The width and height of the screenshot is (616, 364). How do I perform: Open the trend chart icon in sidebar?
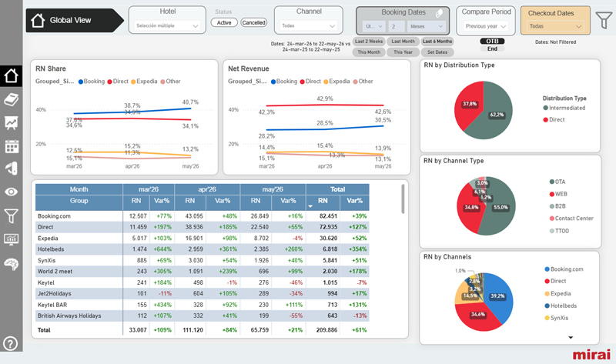[11, 123]
